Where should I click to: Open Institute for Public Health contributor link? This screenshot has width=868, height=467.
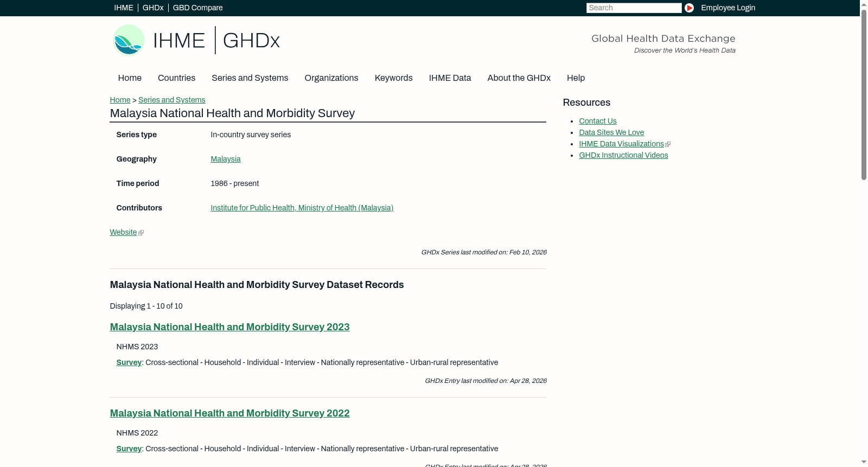(x=302, y=208)
